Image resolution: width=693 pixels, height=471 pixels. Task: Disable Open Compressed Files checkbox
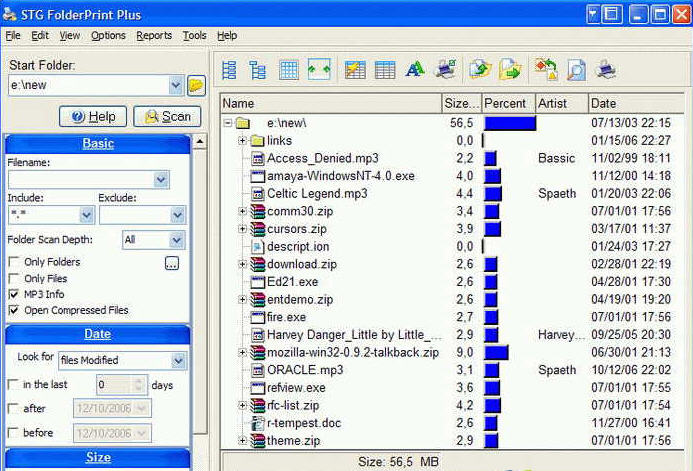pyautogui.click(x=14, y=311)
